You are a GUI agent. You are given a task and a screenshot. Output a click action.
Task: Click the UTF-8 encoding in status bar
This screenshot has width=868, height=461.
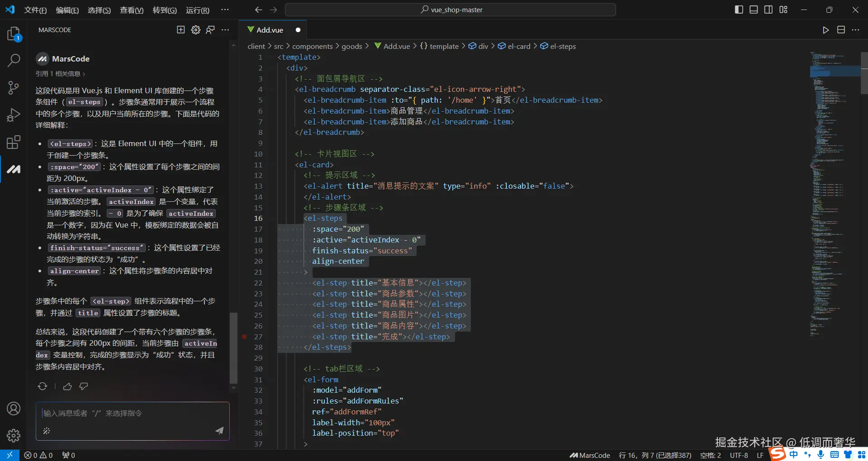point(739,455)
